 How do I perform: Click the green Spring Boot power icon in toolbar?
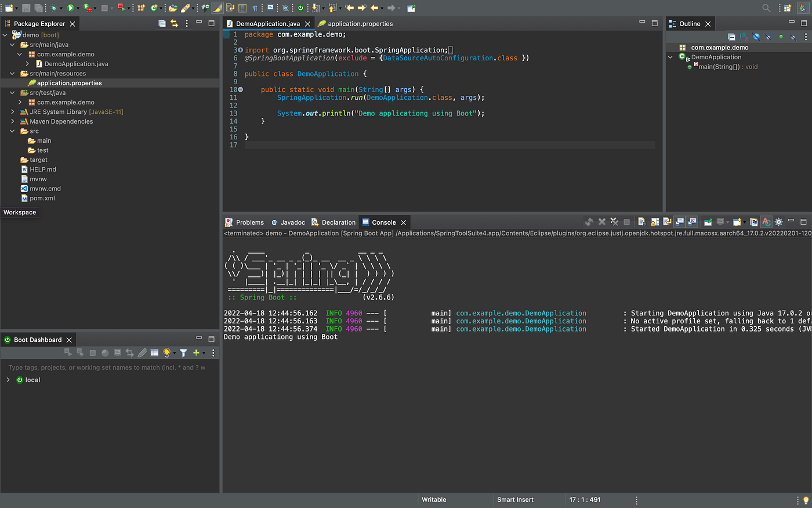coord(300,8)
